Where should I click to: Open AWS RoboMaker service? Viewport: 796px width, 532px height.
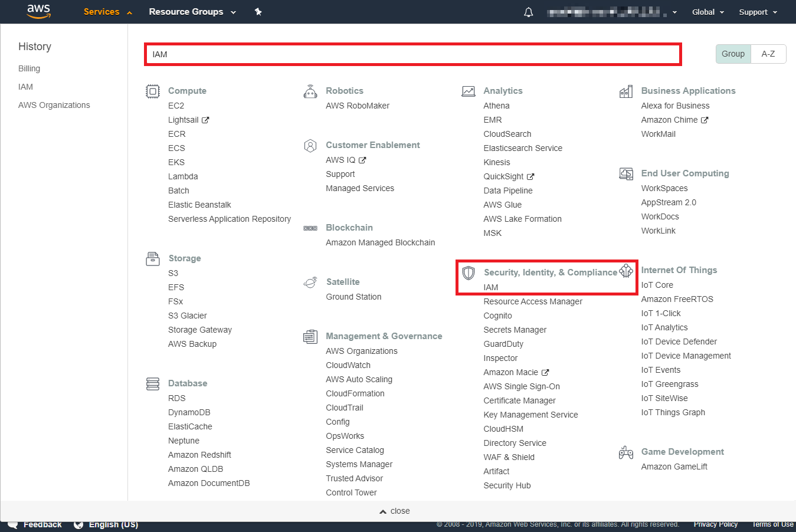pos(358,106)
